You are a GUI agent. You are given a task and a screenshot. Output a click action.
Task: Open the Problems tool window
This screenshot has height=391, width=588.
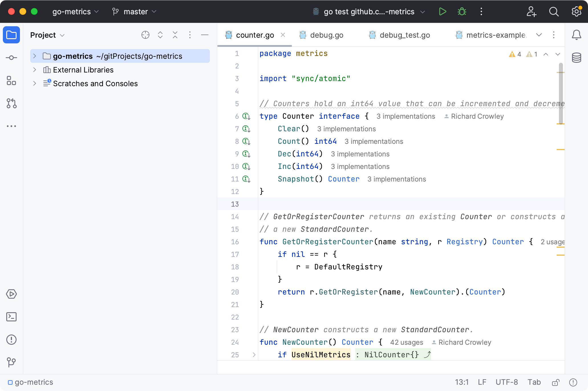11,340
